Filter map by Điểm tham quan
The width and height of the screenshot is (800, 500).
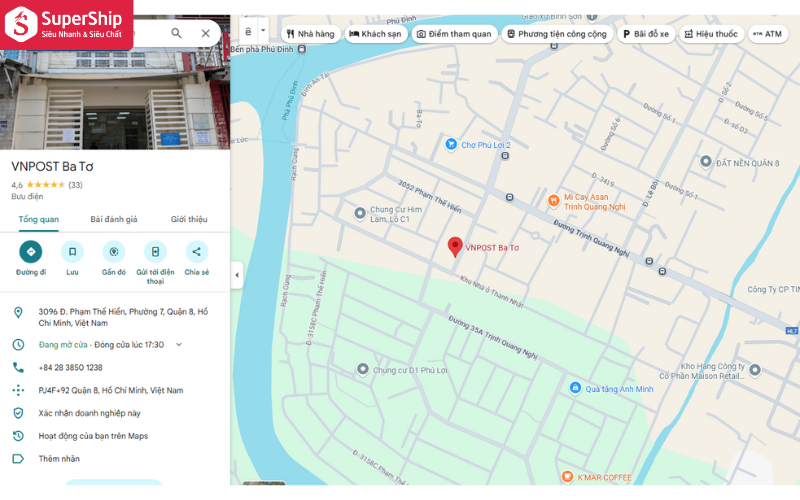454,34
